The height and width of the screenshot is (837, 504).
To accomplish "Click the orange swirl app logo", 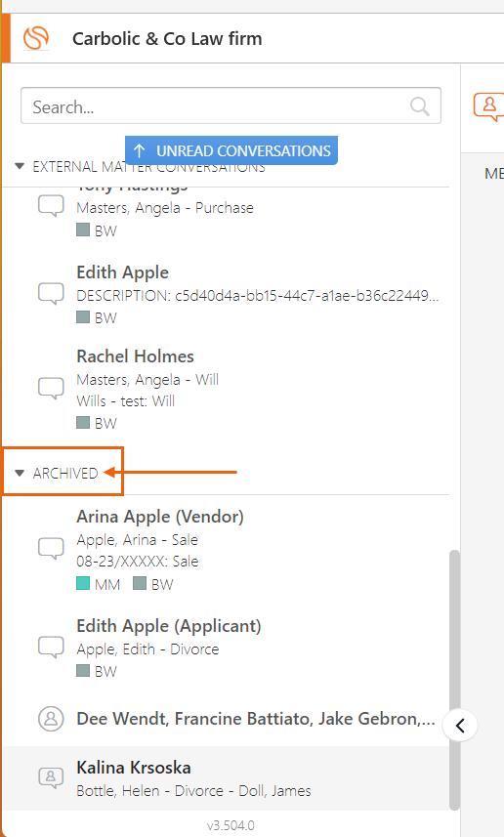I will tap(36, 38).
